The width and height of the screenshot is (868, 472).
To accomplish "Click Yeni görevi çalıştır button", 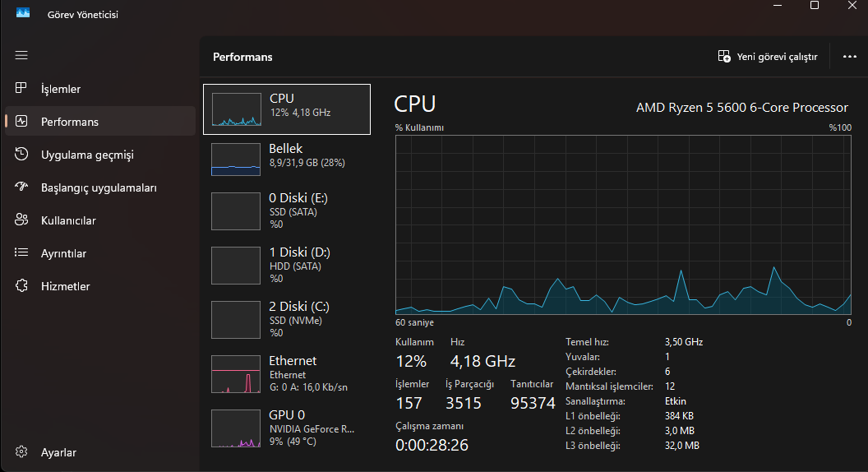I will pos(768,57).
